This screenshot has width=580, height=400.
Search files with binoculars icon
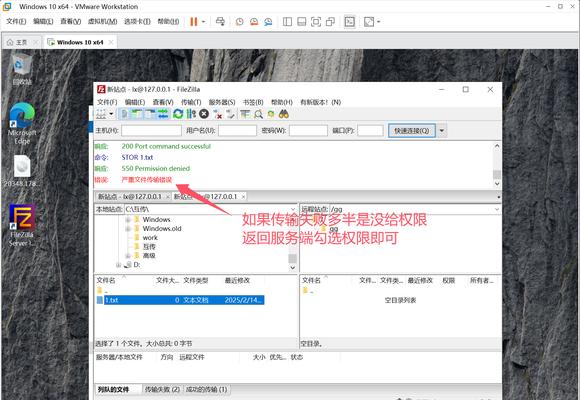(x=284, y=114)
